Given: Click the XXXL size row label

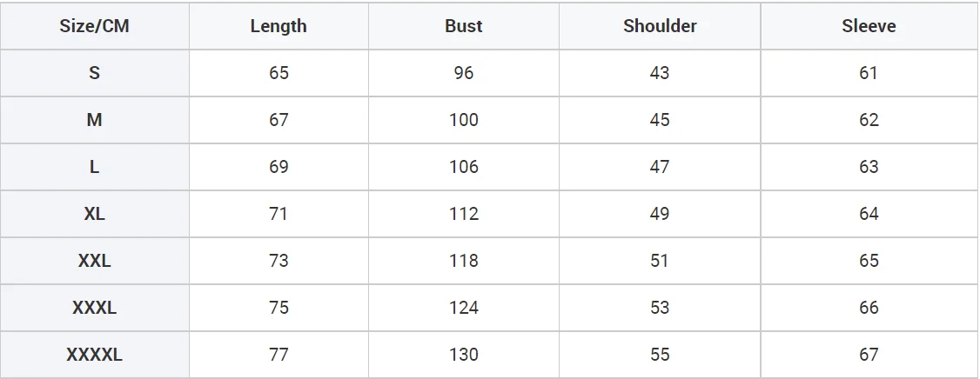Looking at the screenshot, I should (x=94, y=308).
